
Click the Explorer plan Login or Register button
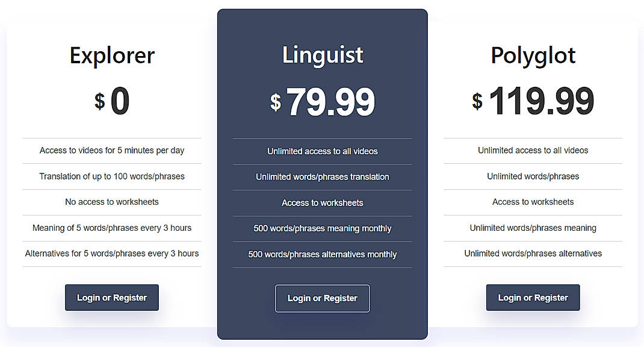(x=111, y=297)
